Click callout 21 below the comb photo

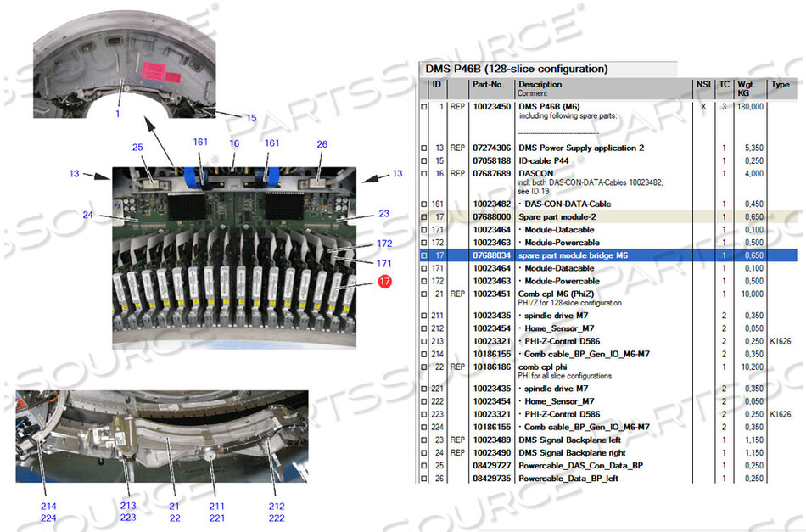[175, 507]
